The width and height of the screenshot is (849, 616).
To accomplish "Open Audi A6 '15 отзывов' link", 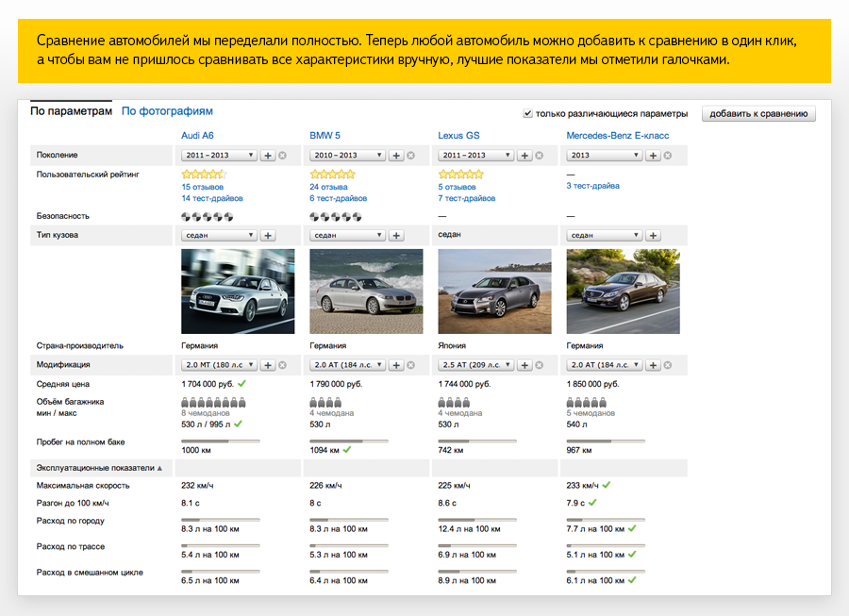I will [203, 187].
